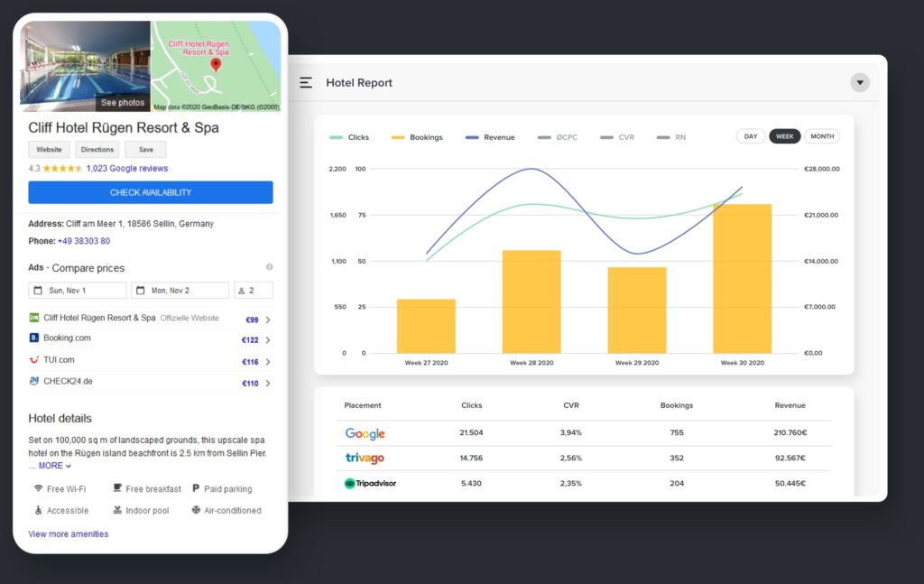Toggle the Revenue series in chart legend
This screenshot has height=584, width=924.
coord(490,137)
